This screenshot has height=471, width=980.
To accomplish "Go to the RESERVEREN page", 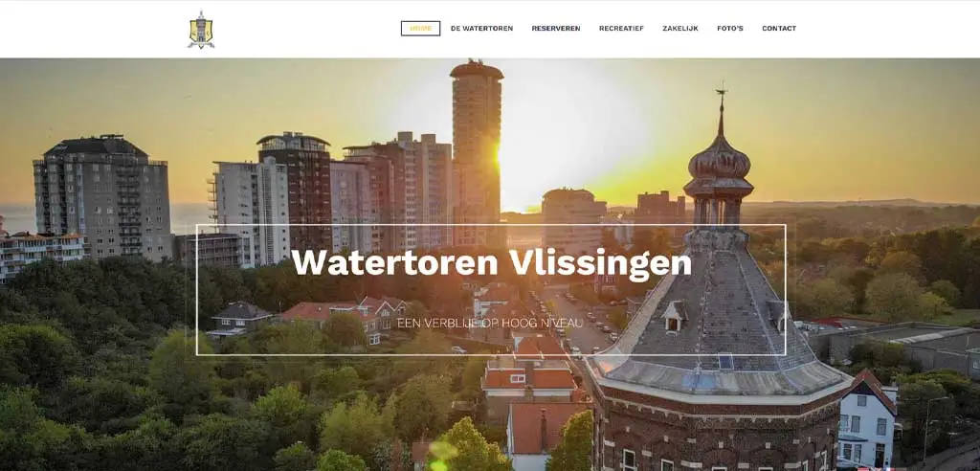I will pos(556,29).
